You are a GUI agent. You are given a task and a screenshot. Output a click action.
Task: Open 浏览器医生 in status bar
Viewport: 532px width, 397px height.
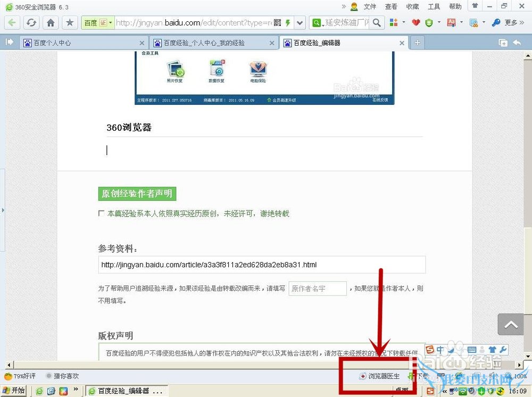(x=380, y=376)
